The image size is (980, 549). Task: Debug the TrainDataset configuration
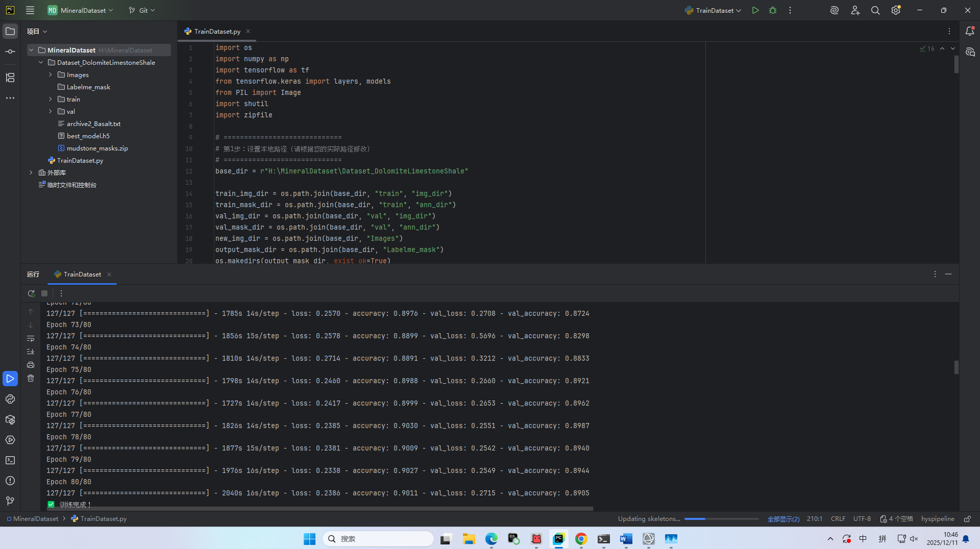click(773, 10)
